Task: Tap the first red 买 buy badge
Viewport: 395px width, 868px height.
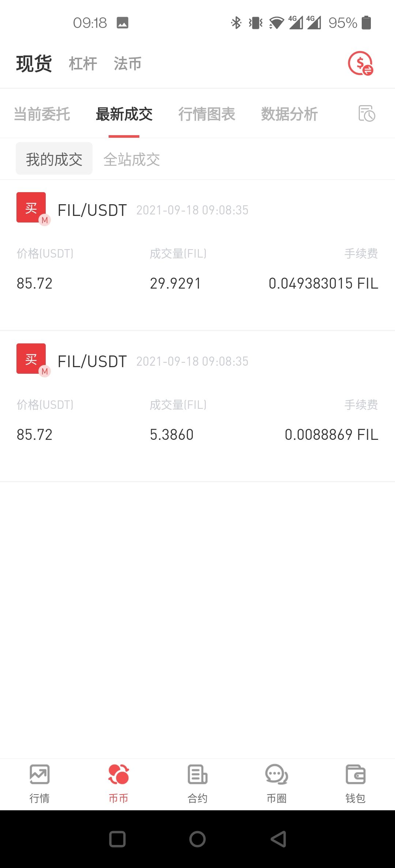Action: [x=31, y=208]
